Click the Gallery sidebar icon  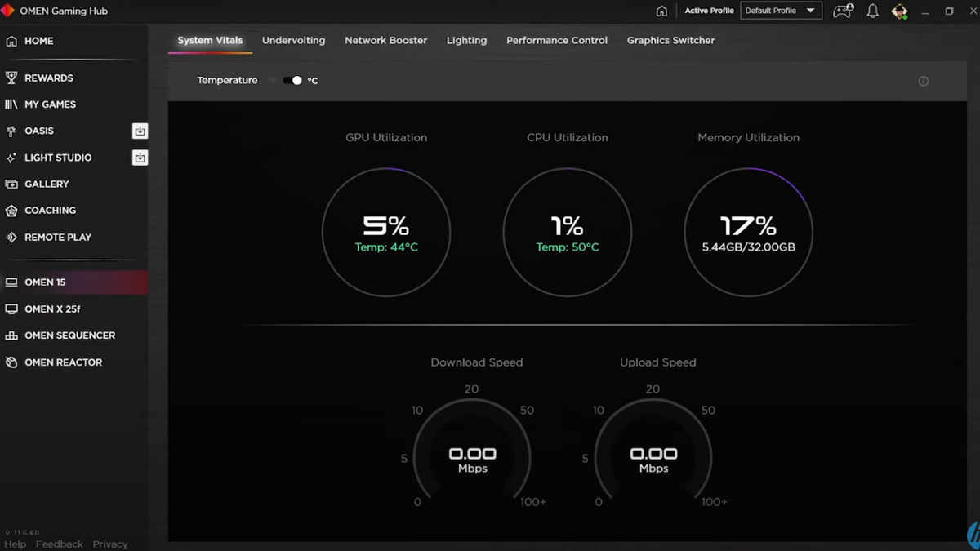pyautogui.click(x=11, y=184)
